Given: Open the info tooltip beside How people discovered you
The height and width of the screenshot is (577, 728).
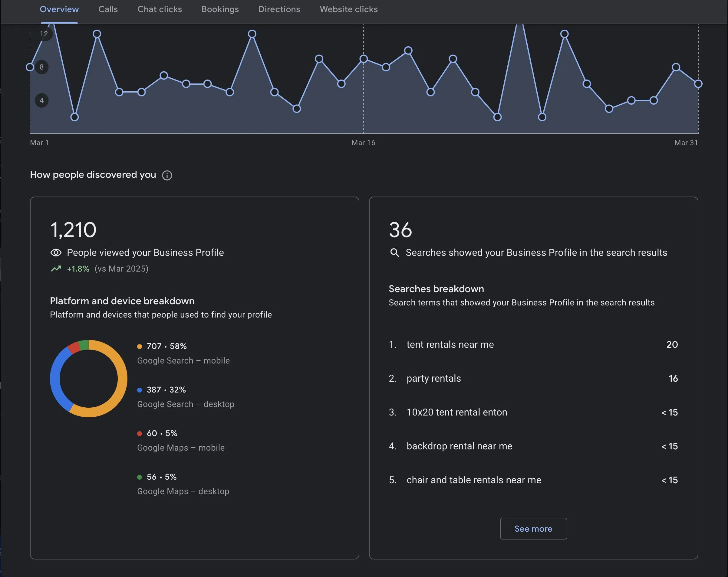Looking at the screenshot, I should [x=167, y=175].
